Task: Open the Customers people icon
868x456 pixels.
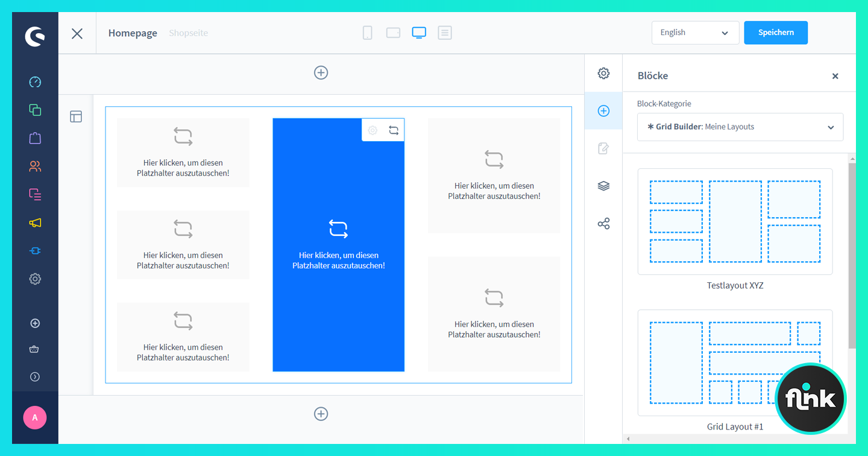Action: [x=35, y=166]
